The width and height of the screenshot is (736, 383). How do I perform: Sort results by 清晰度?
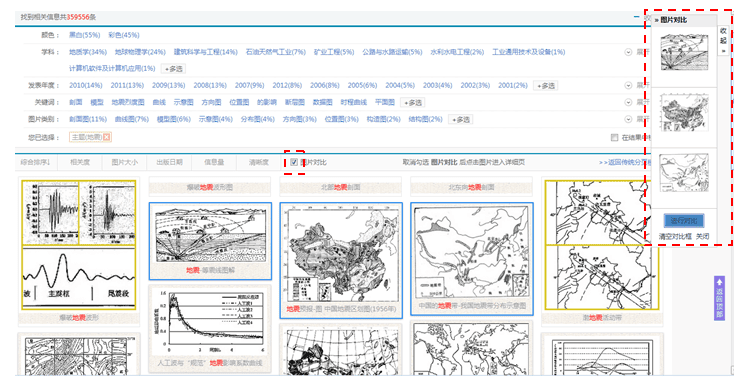(x=259, y=162)
